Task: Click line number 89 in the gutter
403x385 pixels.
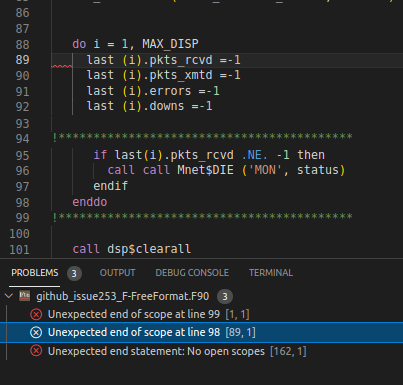Action: coord(22,60)
